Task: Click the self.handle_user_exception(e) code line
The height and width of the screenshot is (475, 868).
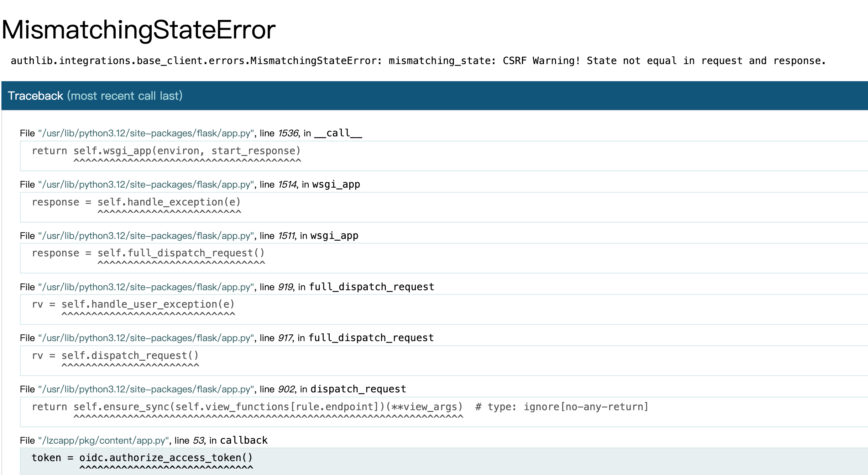Action: point(133,305)
